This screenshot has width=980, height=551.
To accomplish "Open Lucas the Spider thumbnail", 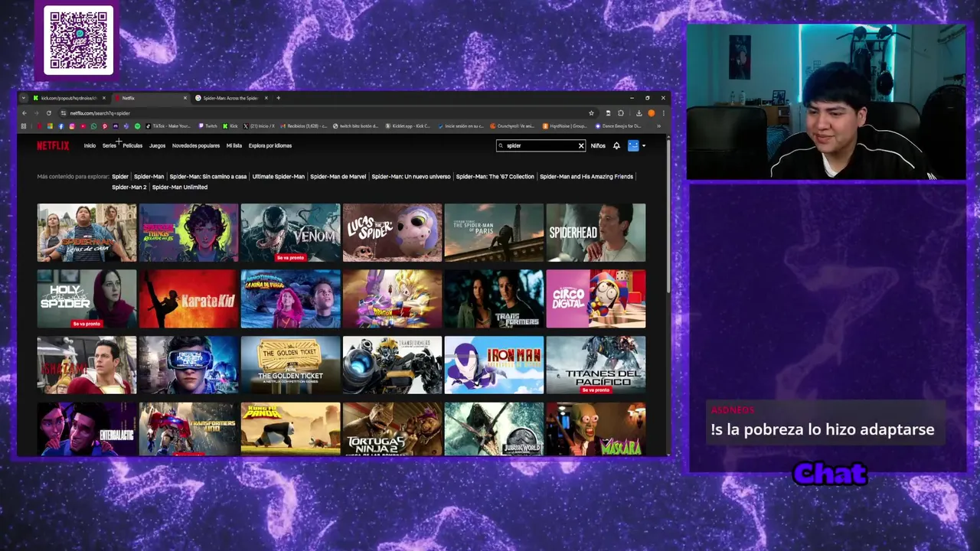I will pyautogui.click(x=392, y=233).
